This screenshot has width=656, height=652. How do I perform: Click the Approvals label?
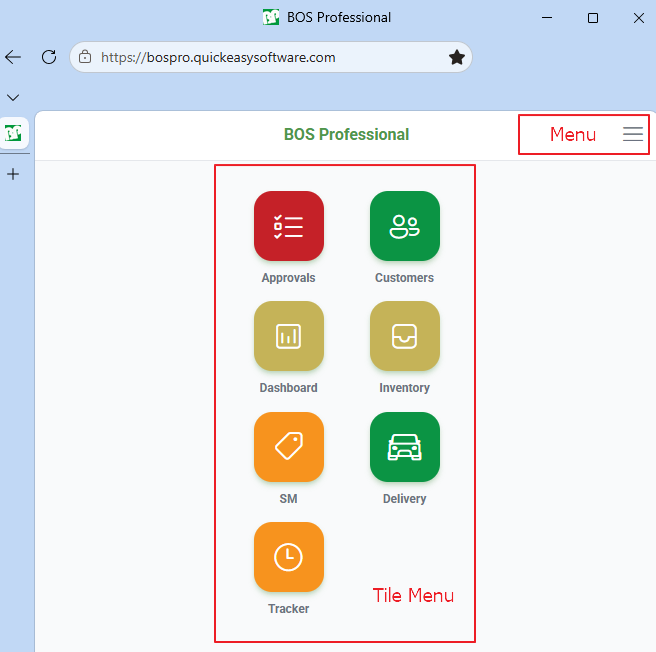288,278
